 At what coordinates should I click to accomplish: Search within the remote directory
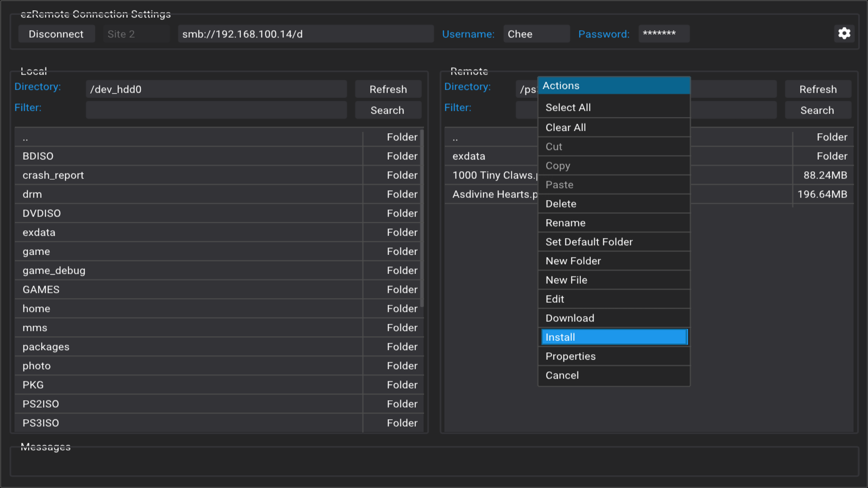[817, 110]
